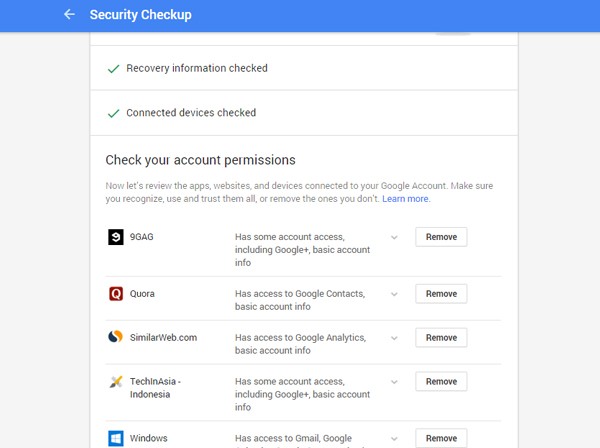Click the back arrow in Security Checkup header
600x448 pixels.
tap(69, 15)
